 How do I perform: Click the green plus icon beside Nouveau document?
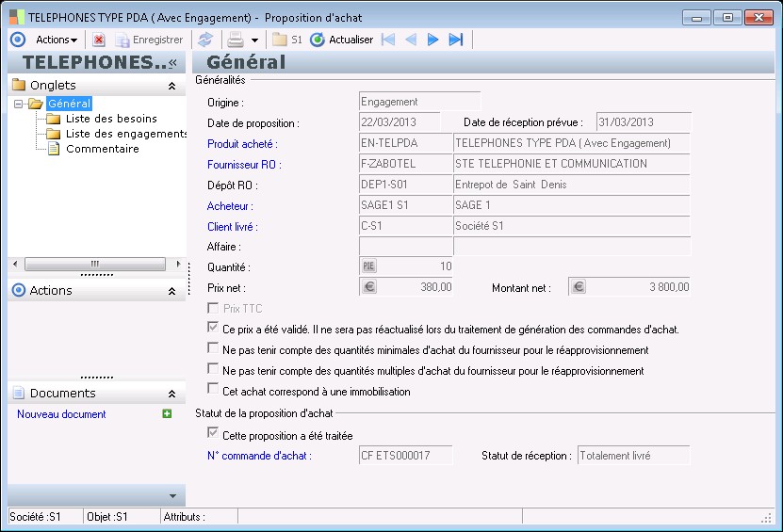click(x=167, y=414)
